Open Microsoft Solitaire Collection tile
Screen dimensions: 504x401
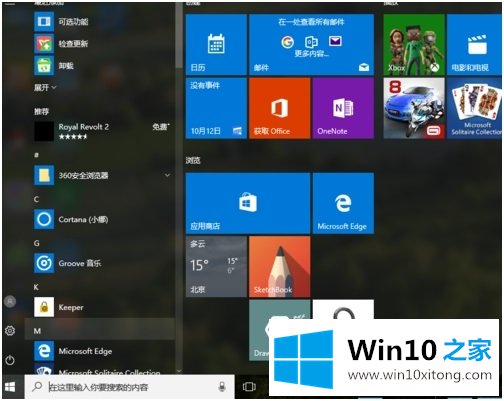point(475,108)
